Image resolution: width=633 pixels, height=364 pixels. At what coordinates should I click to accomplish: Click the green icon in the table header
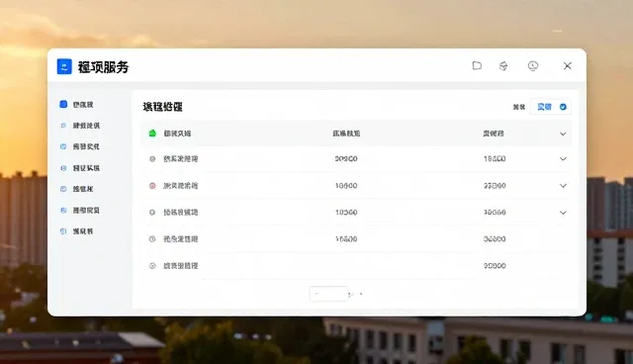point(152,134)
